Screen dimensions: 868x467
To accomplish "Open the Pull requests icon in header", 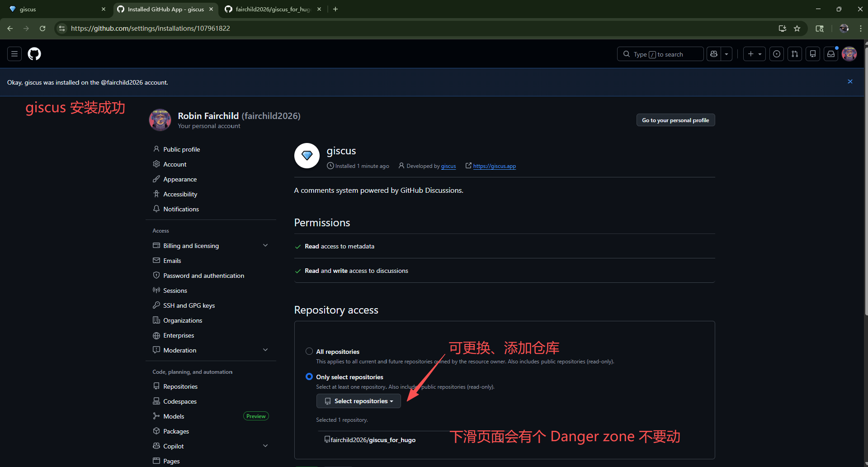I will tap(795, 54).
